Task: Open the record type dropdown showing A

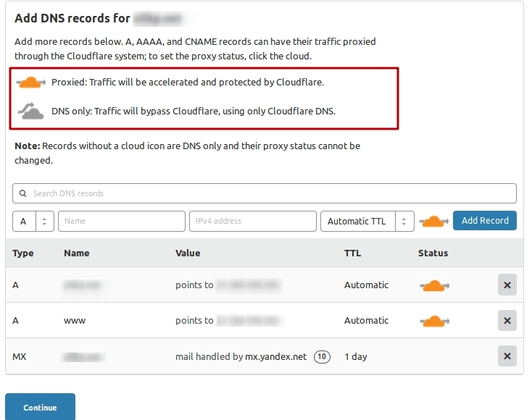Action: pos(33,221)
